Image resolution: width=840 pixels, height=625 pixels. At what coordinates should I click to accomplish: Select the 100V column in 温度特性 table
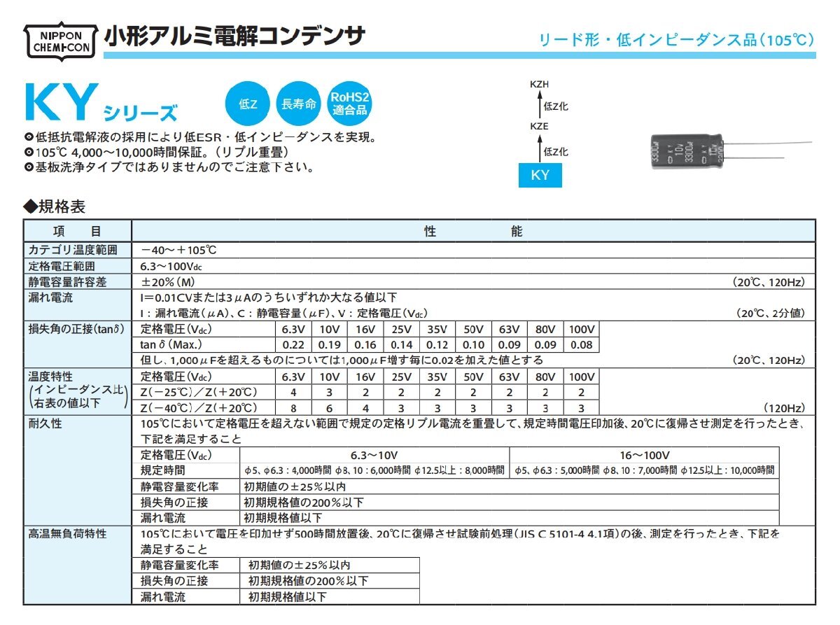(582, 377)
